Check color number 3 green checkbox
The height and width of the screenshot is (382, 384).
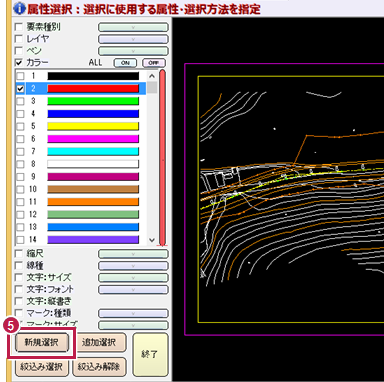point(20,101)
